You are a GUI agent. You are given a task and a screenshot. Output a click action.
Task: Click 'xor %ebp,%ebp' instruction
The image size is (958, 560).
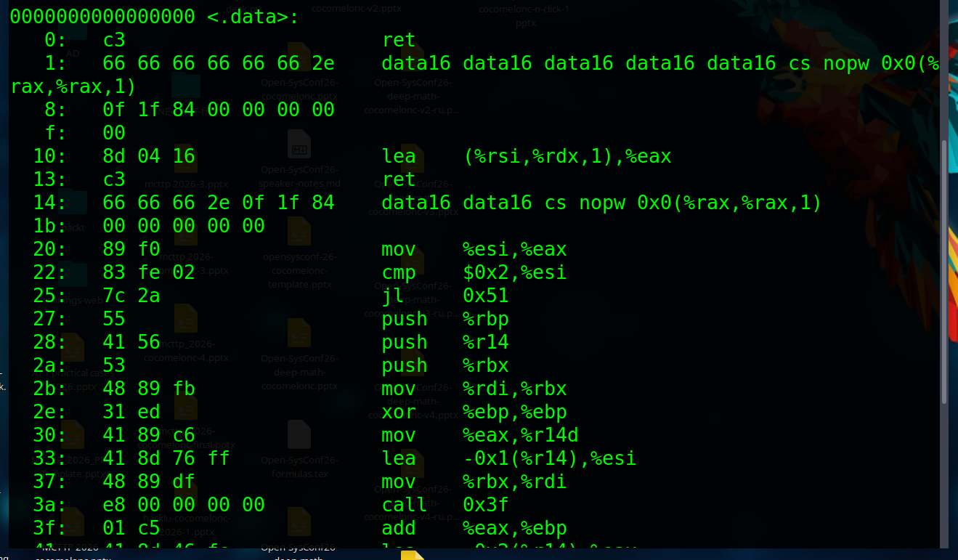tap(474, 412)
